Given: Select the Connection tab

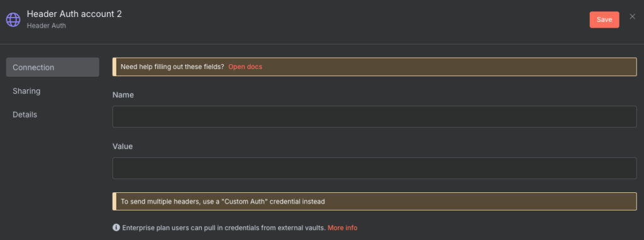Looking at the screenshot, I should [x=53, y=67].
